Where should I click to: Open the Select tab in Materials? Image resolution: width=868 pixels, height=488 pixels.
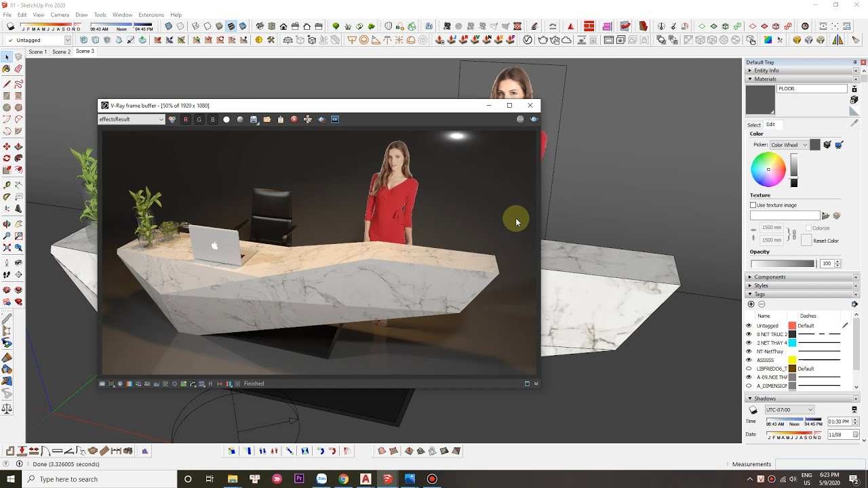pos(754,125)
